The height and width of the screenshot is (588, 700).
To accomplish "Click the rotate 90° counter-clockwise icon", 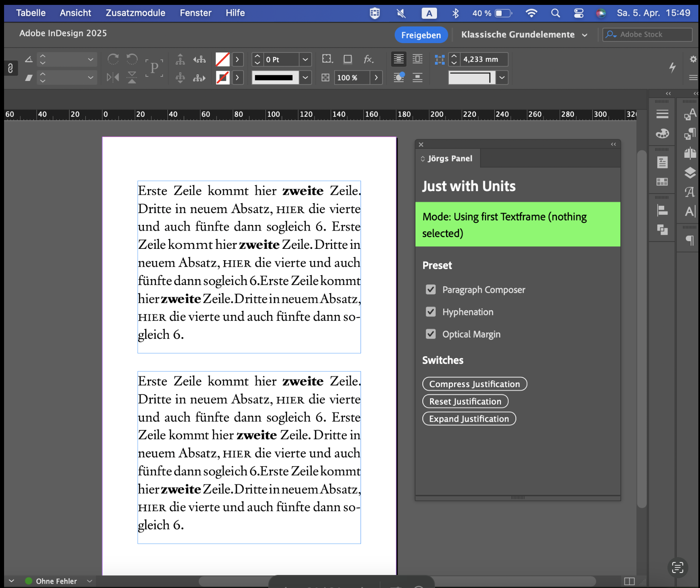I will [x=132, y=59].
